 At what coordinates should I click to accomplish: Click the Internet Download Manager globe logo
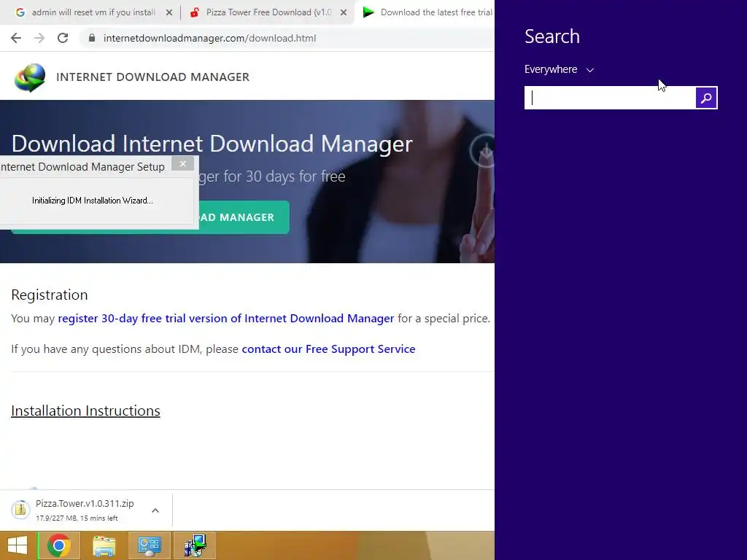click(29, 77)
